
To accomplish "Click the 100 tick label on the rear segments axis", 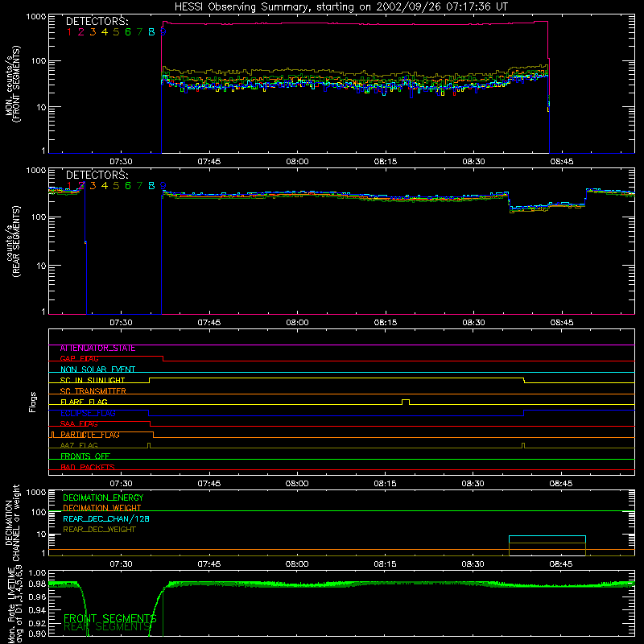I will click(39, 217).
